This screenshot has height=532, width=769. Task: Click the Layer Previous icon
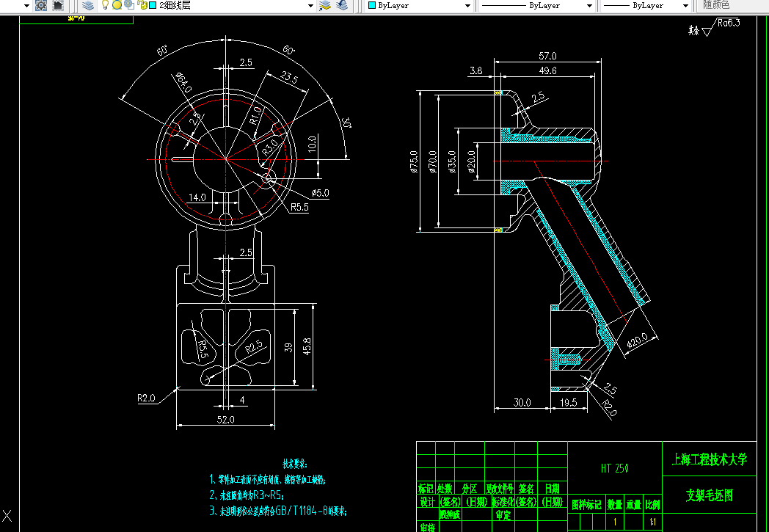pos(342,5)
